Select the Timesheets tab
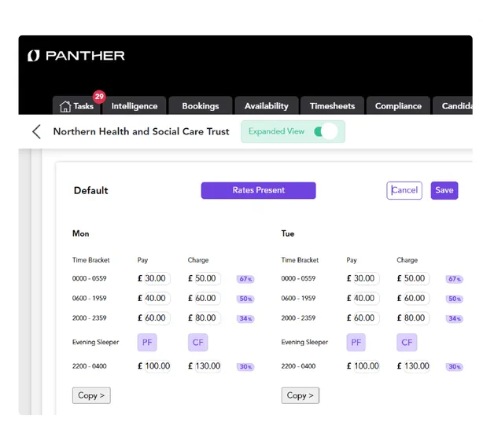This screenshot has width=483, height=448. (x=333, y=106)
